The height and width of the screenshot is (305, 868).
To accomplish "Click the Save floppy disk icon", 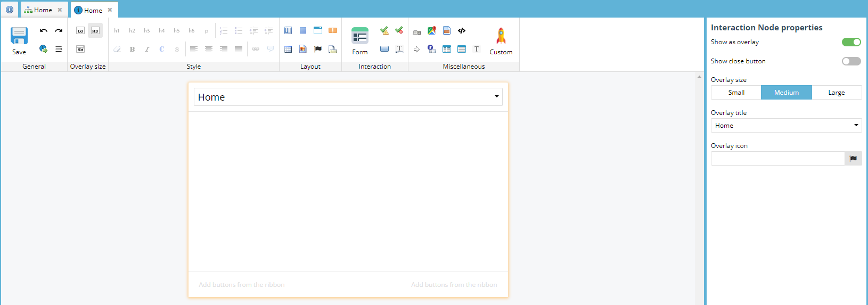I will (x=19, y=36).
